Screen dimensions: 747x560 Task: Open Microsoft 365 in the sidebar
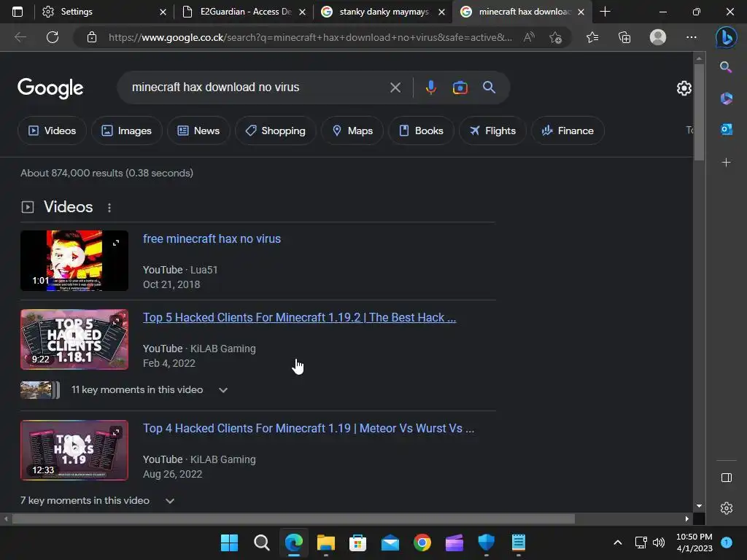click(726, 98)
